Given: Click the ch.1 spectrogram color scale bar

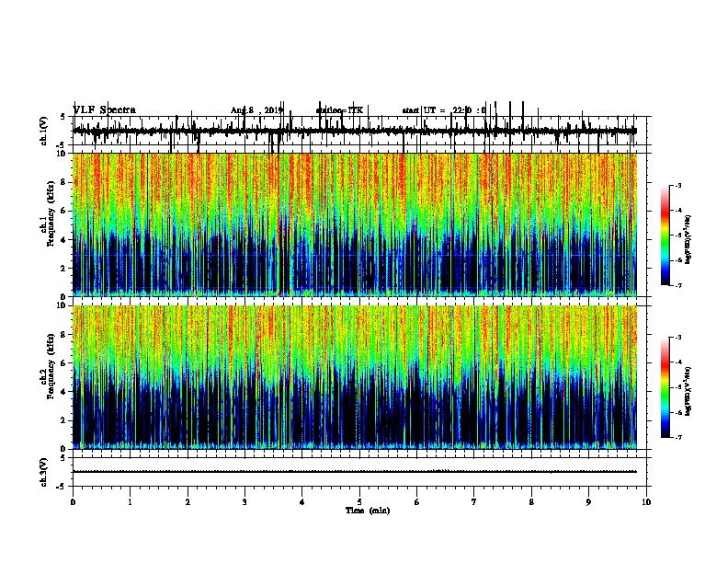Looking at the screenshot, I should coord(665,236).
